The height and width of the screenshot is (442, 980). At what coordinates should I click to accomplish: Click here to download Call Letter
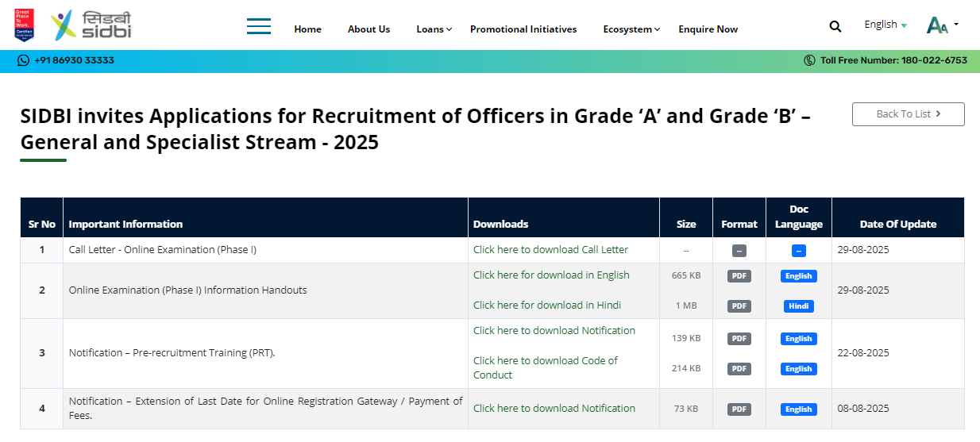[x=550, y=250]
